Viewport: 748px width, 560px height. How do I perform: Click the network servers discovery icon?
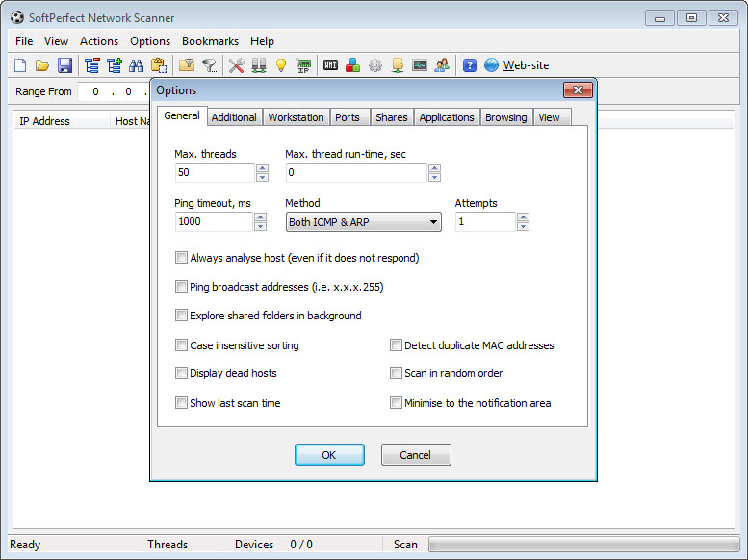[x=259, y=65]
